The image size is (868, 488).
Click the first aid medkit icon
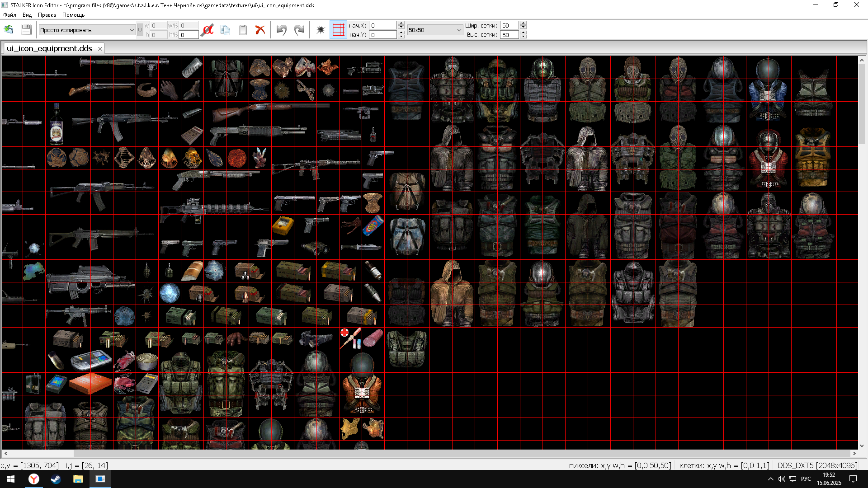350,338
